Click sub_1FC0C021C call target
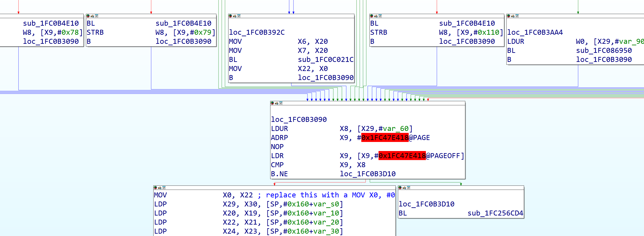The image size is (644, 236). (326, 60)
